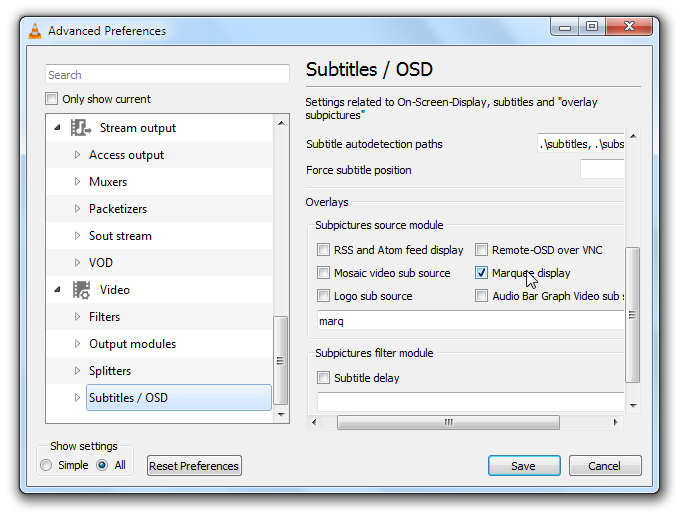
Task: Expand the Packetizers tree node
Action: [x=77, y=209]
